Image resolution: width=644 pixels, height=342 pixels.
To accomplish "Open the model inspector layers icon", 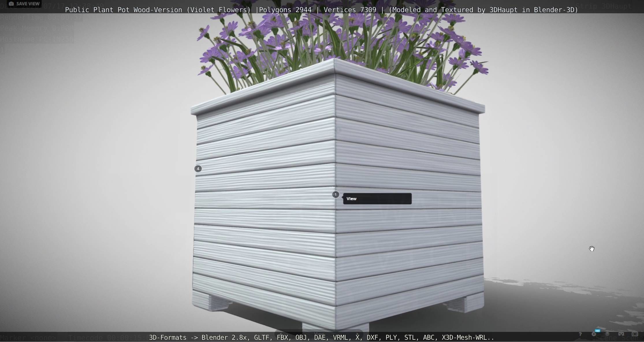I will pos(607,334).
